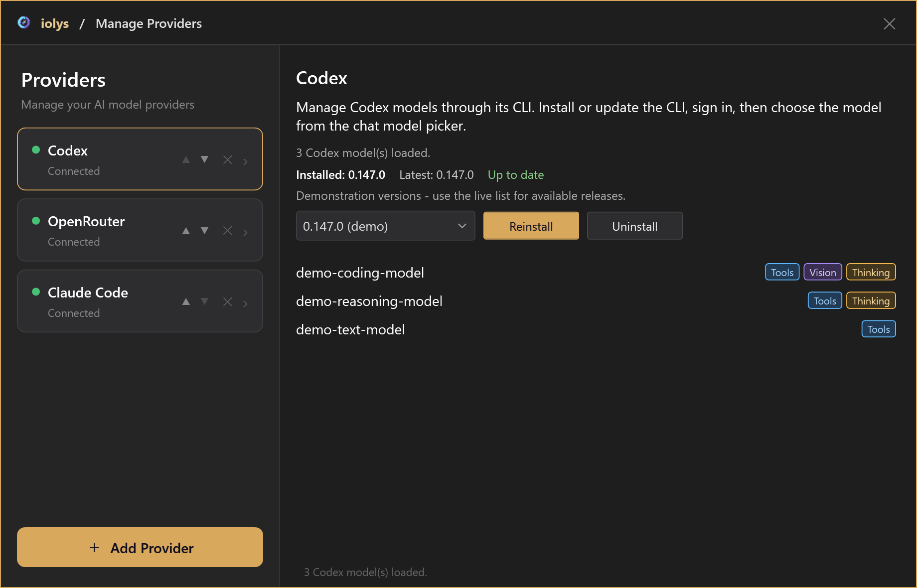Click the Uninstall button

634,226
